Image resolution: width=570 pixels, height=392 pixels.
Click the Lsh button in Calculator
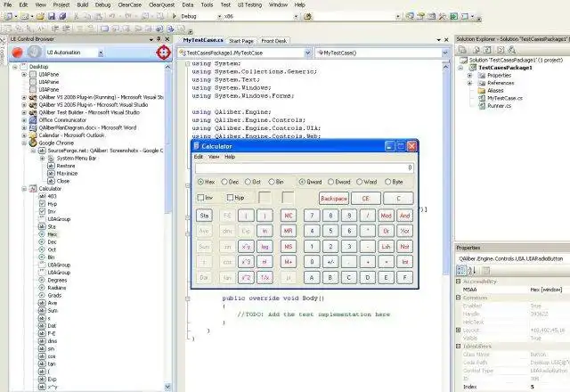386,247
